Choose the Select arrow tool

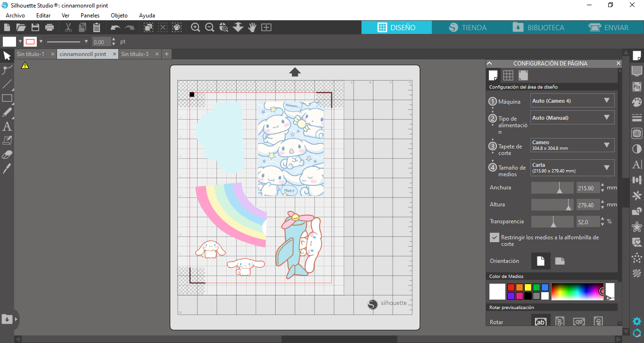(x=7, y=56)
